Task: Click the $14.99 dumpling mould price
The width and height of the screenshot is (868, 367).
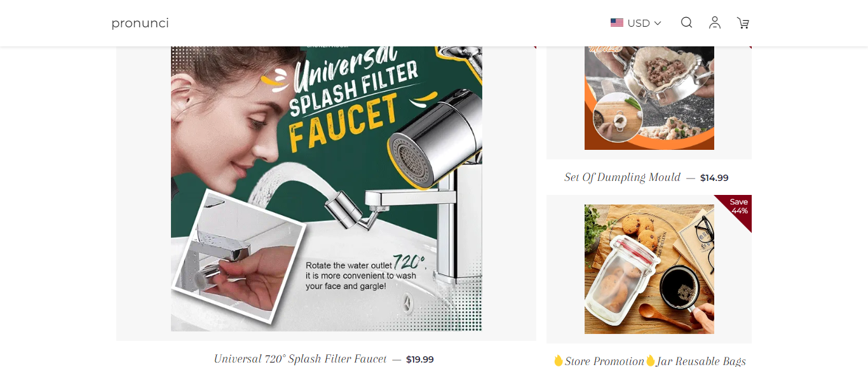Action: coord(714,178)
